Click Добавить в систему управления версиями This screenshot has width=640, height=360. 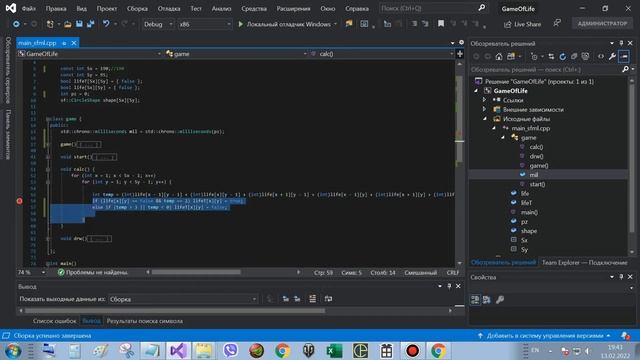pos(544,336)
